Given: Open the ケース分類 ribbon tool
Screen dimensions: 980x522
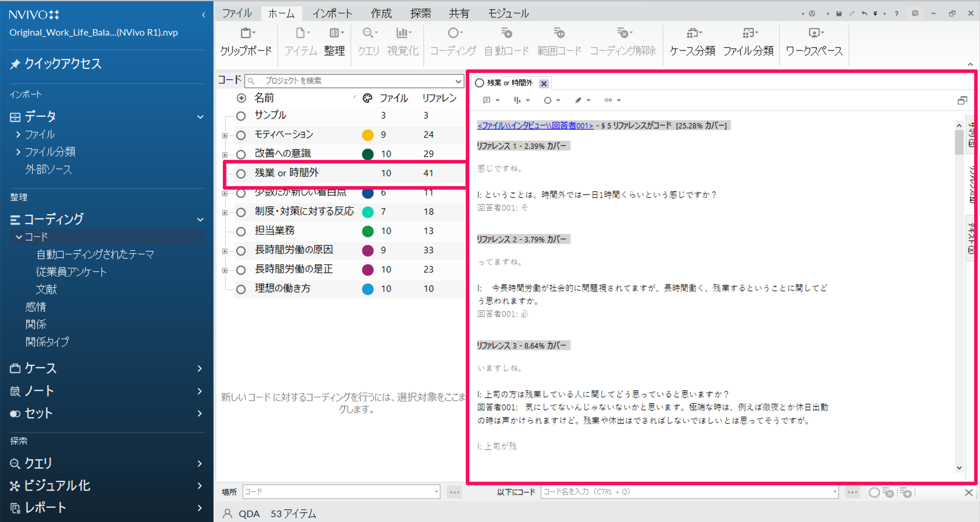Looking at the screenshot, I should [x=692, y=34].
